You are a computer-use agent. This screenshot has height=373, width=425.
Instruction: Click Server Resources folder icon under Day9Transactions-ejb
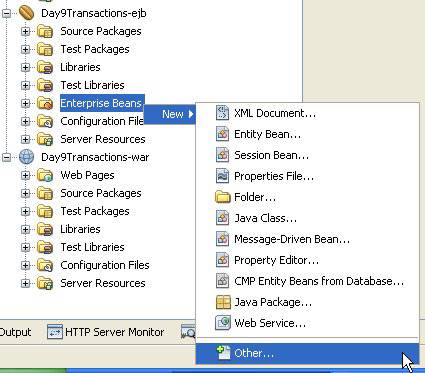point(45,139)
